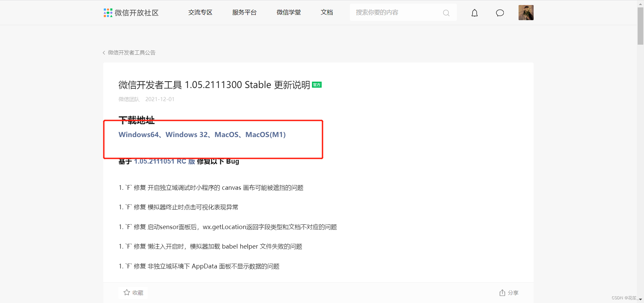Click the green 官方 badge
This screenshot has width=644, height=303.
317,85
